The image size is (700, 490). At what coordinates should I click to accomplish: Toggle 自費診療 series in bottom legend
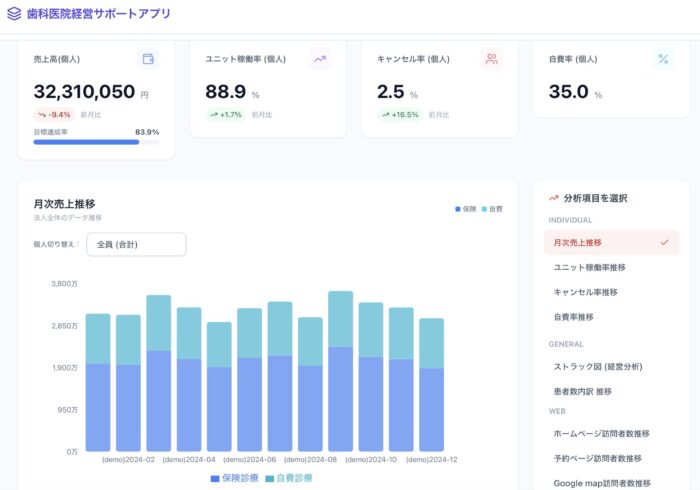point(289,479)
